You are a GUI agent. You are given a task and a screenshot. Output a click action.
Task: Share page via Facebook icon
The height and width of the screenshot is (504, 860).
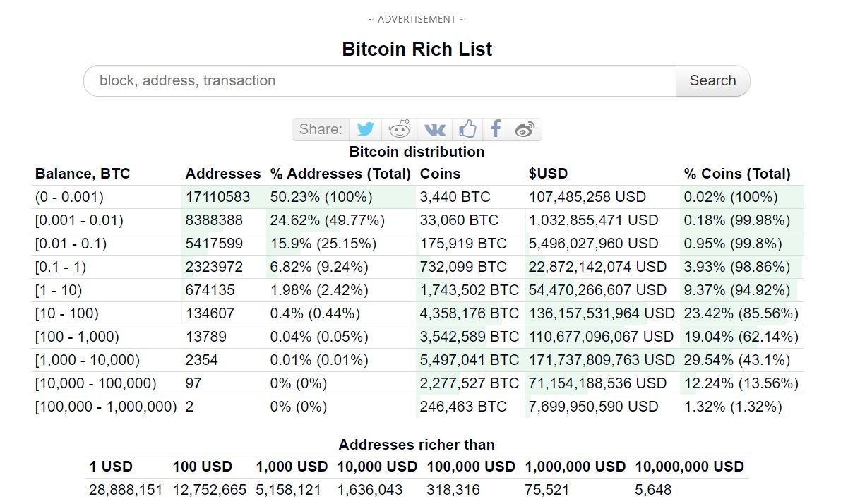[496, 129]
